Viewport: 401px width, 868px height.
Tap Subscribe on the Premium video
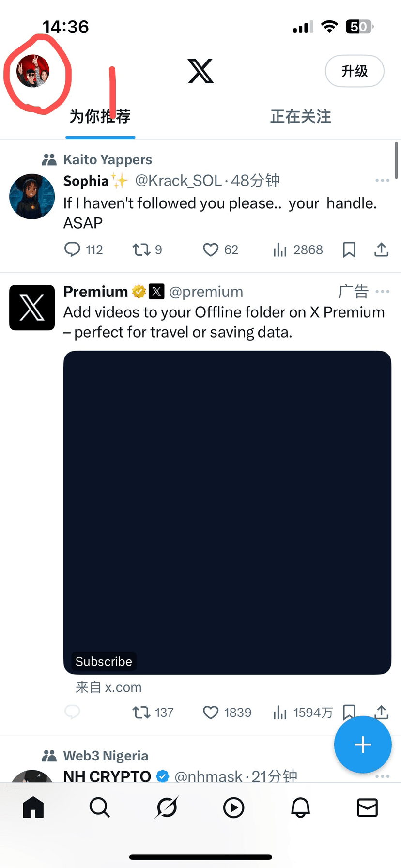(104, 662)
